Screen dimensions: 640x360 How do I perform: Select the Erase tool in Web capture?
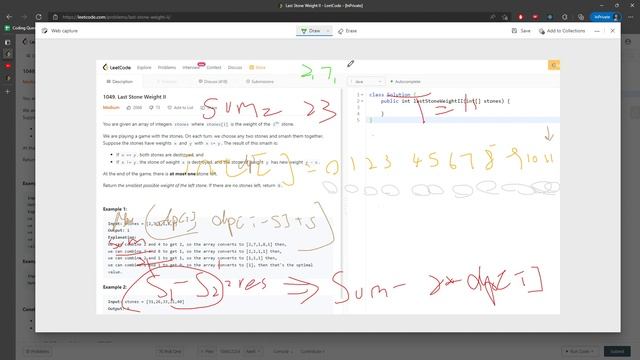[347, 31]
